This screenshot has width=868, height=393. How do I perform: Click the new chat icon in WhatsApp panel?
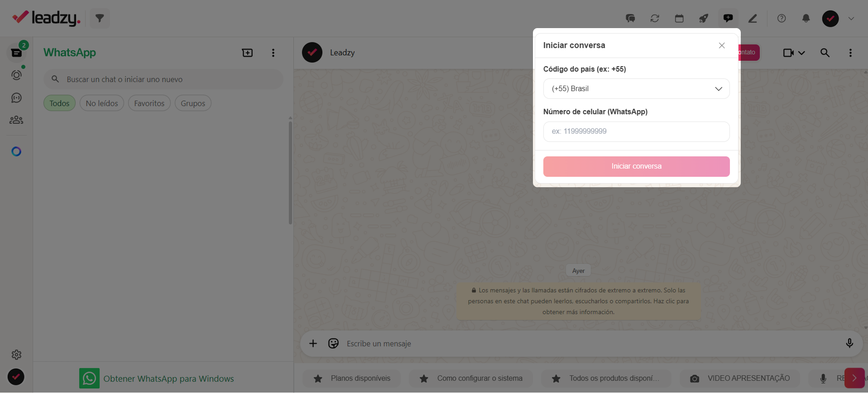(x=247, y=53)
